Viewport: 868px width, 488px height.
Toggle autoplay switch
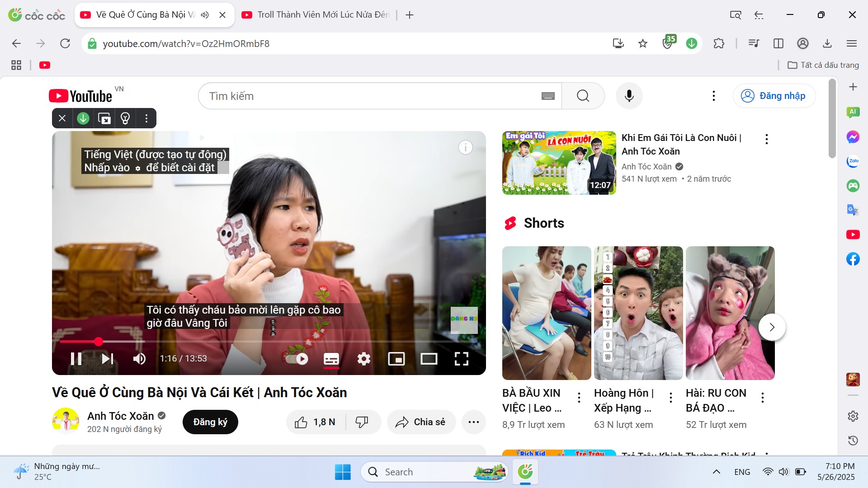click(x=297, y=359)
